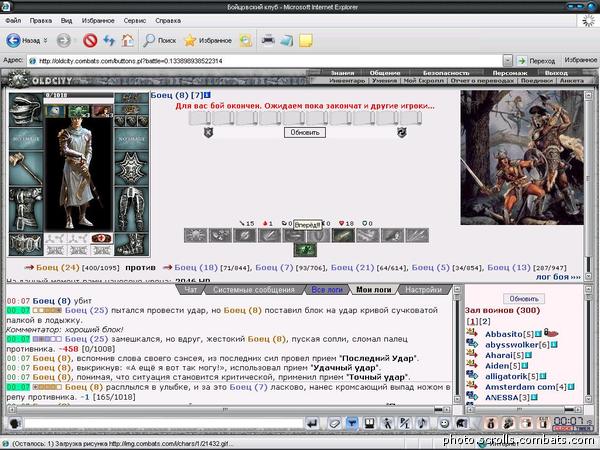Open the Настройки tab
This screenshot has width=600, height=450.
click(424, 290)
